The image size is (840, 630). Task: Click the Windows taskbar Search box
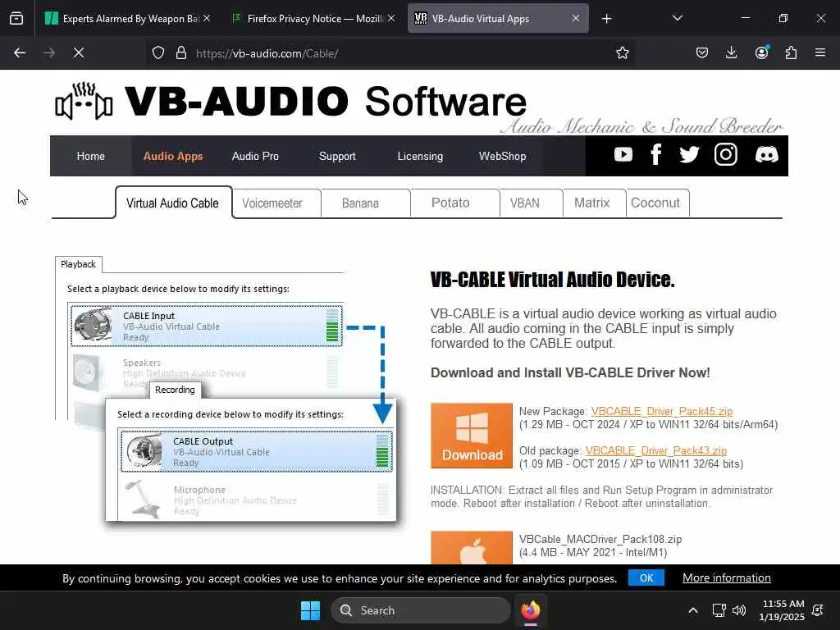click(421, 610)
